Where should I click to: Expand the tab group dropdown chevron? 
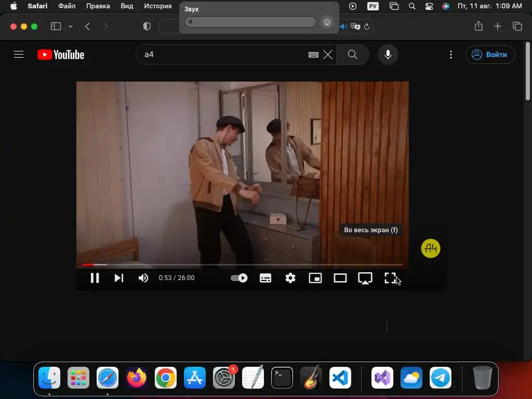(70, 26)
